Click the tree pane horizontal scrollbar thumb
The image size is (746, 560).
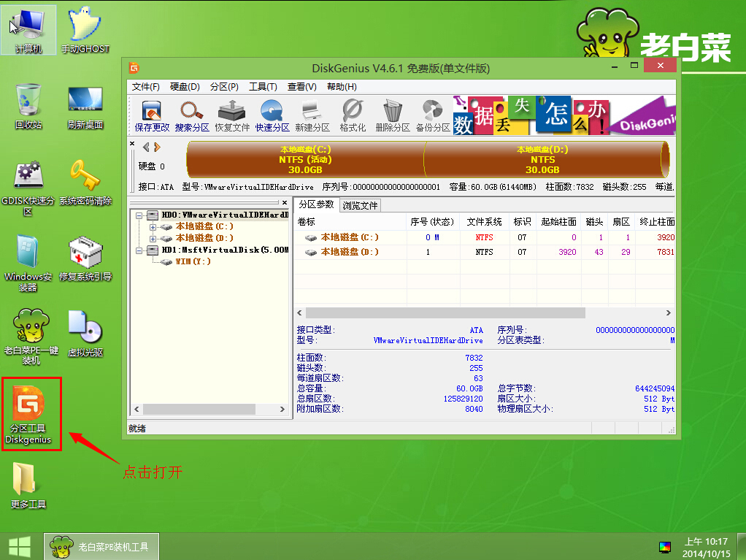tap(199, 409)
